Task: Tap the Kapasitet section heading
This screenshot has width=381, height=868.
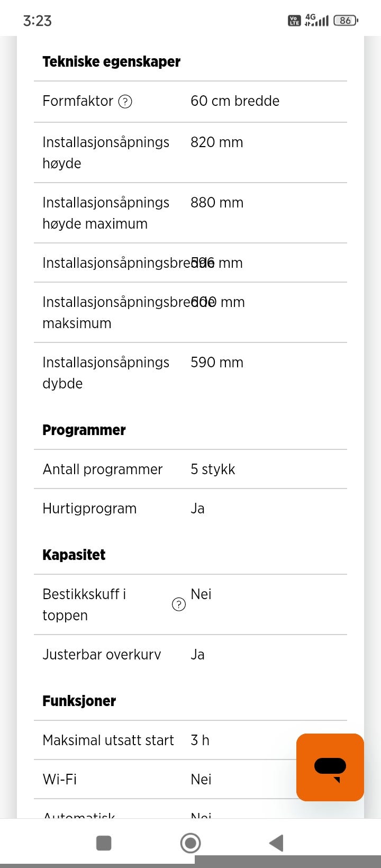Action: pos(74,555)
